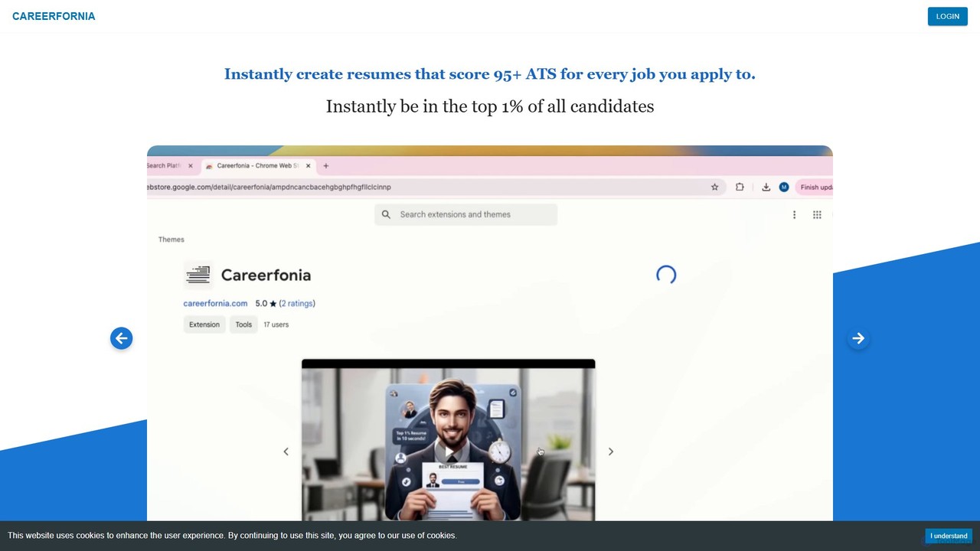Click the Tools tag chip
The height and width of the screenshot is (551, 980).
(243, 324)
